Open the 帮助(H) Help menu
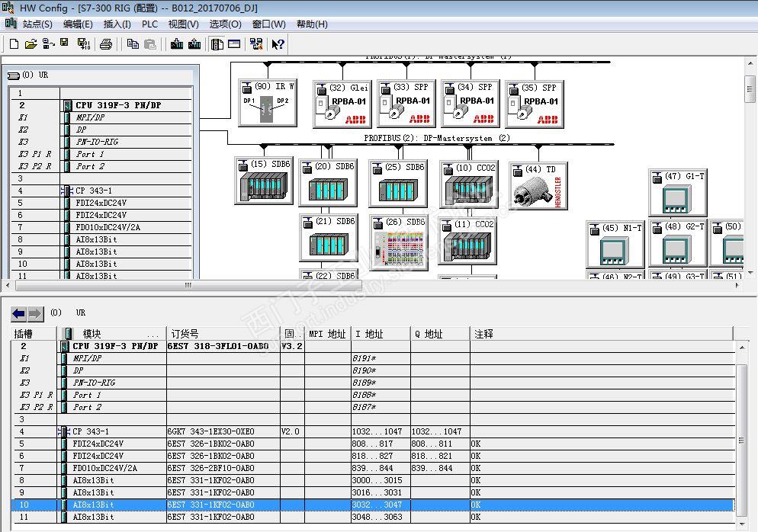The image size is (758, 532). coord(312,24)
